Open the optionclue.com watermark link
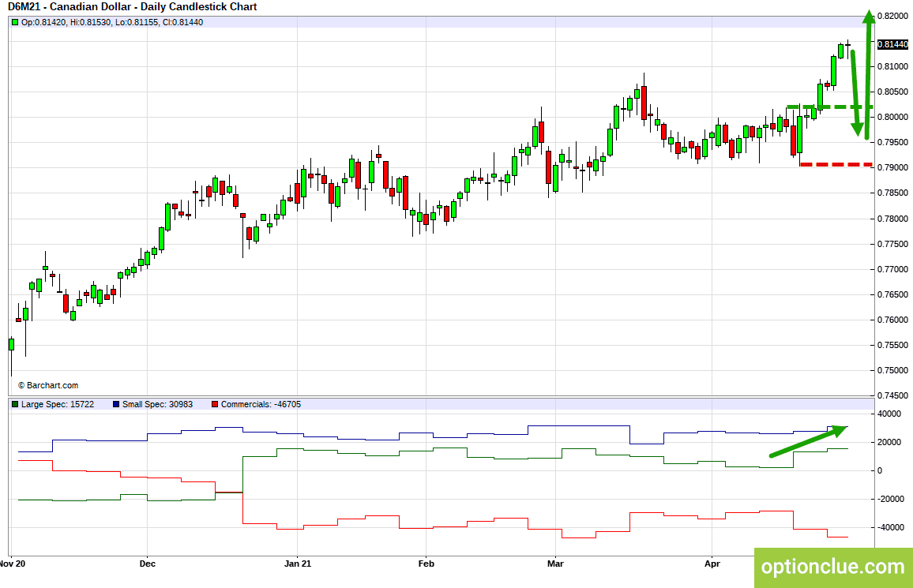Image resolution: width=913 pixels, height=588 pixels. [833, 567]
